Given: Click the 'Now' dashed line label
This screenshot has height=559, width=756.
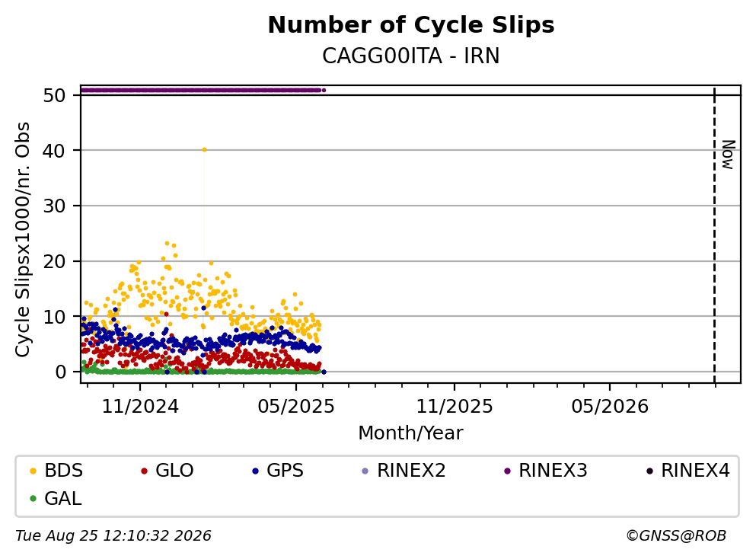Looking at the screenshot, I should 728,155.
